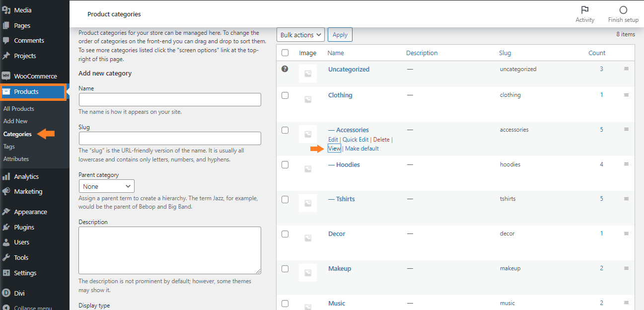644x310 pixels.
Task: Click the drag handle for Clothing row
Action: point(626,95)
